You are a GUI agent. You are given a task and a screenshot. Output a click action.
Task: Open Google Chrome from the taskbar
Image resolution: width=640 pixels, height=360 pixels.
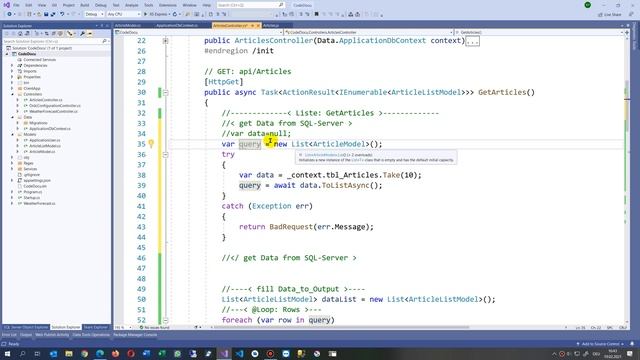pyautogui.click(x=84, y=353)
